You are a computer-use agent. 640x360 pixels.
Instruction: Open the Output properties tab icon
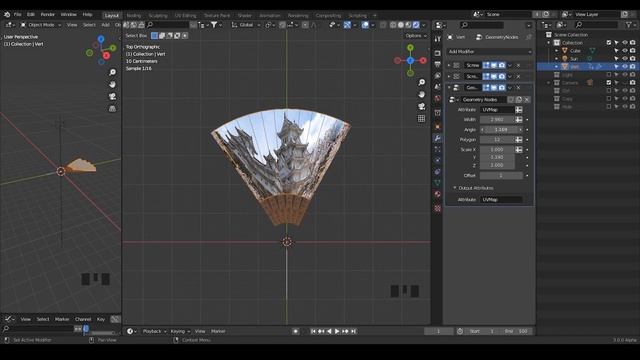click(438, 64)
